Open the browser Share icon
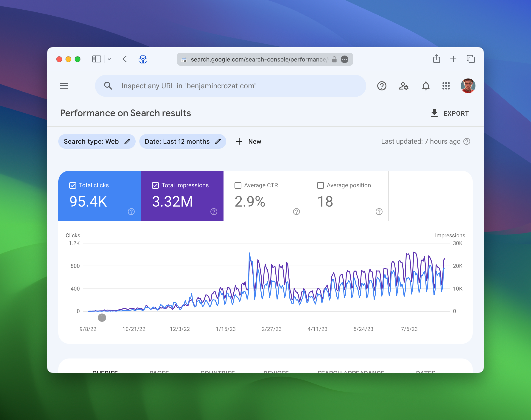The width and height of the screenshot is (531, 420). pos(436,59)
